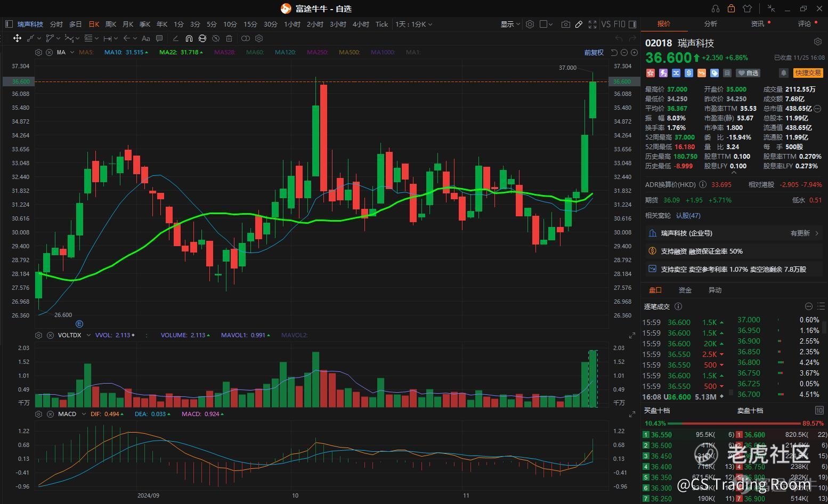Image resolution: width=828 pixels, height=504 pixels.
Task: Select the eraser drawing tool
Action: 175,38
